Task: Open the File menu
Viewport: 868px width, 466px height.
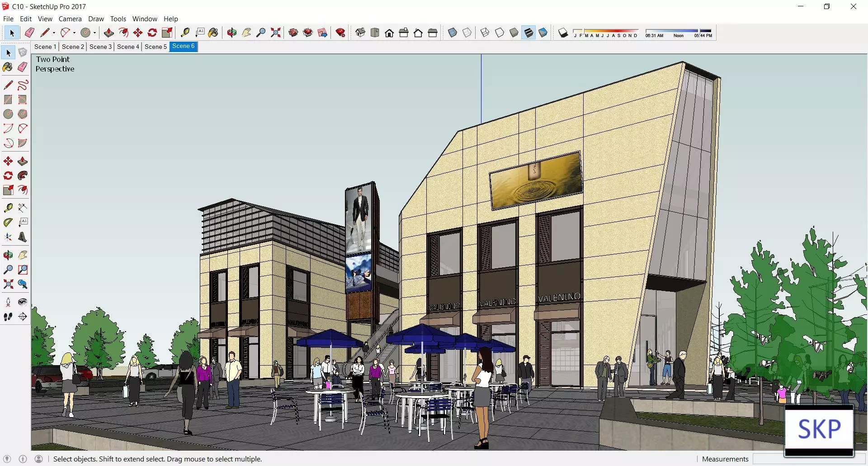Action: (x=8, y=19)
